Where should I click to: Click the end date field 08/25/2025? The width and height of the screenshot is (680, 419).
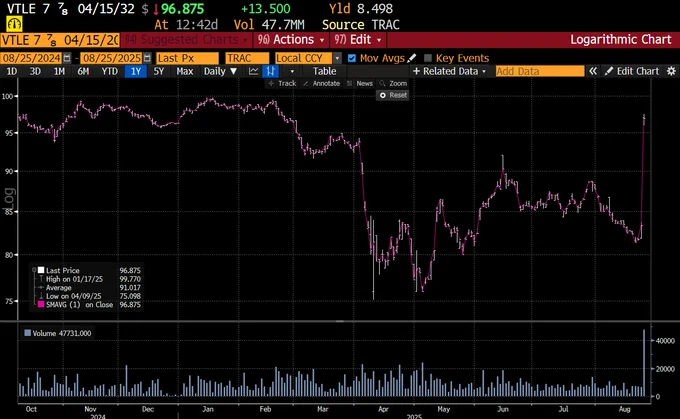[112, 58]
